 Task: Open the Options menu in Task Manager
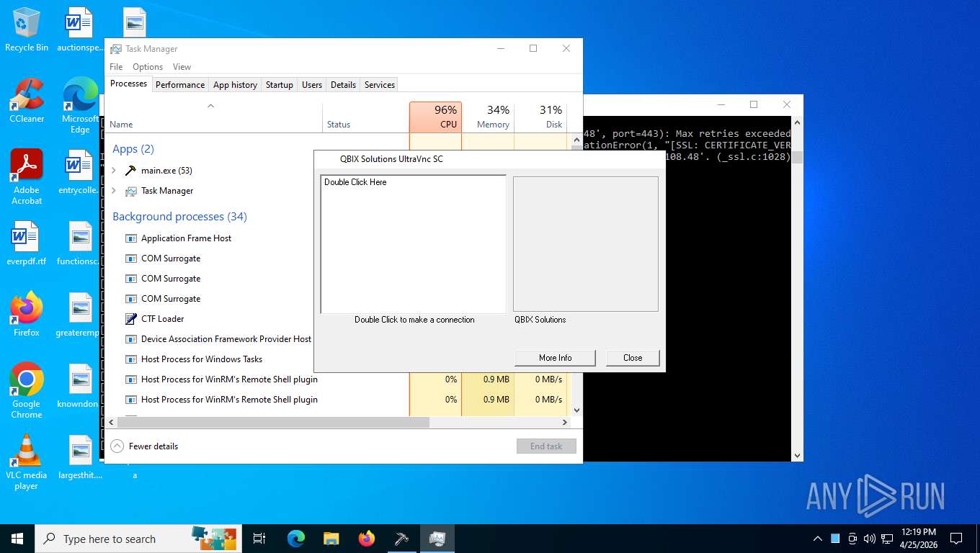pyautogui.click(x=148, y=67)
